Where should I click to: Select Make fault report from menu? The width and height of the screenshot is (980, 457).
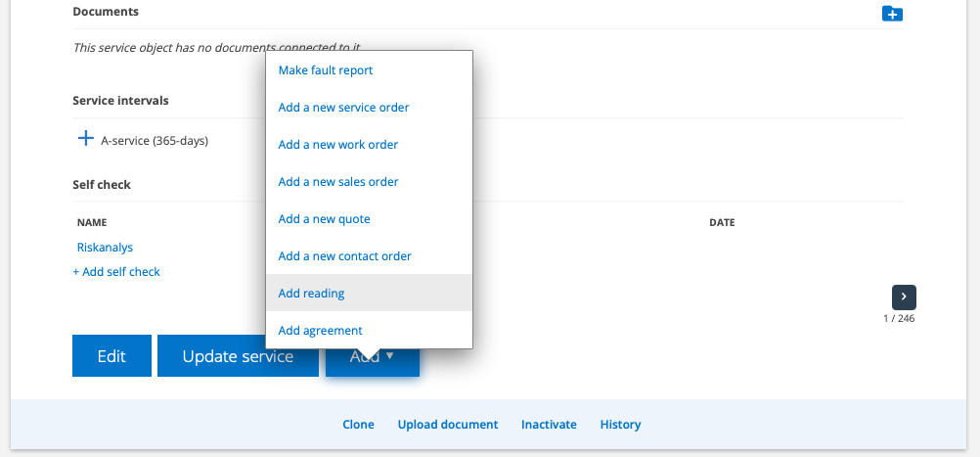326,70
